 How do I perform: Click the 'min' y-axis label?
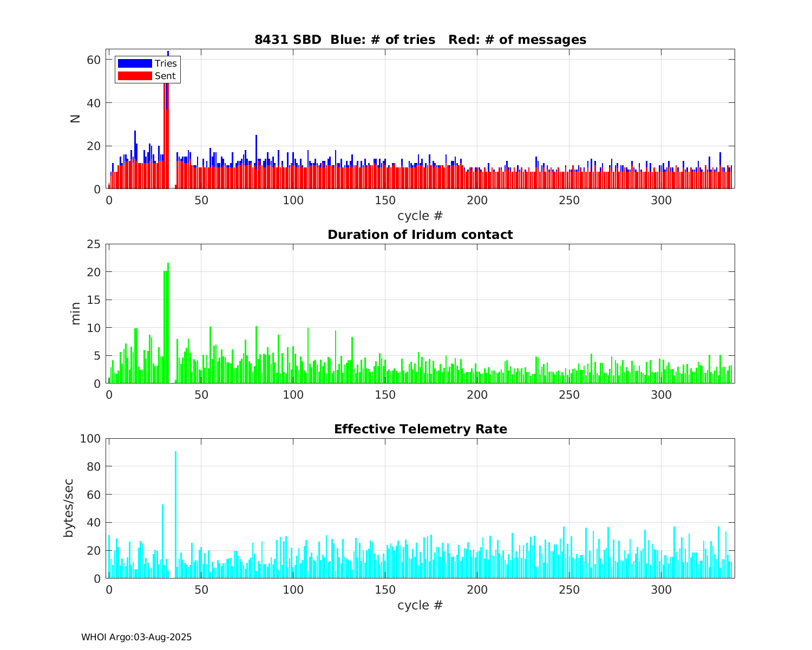pos(75,314)
